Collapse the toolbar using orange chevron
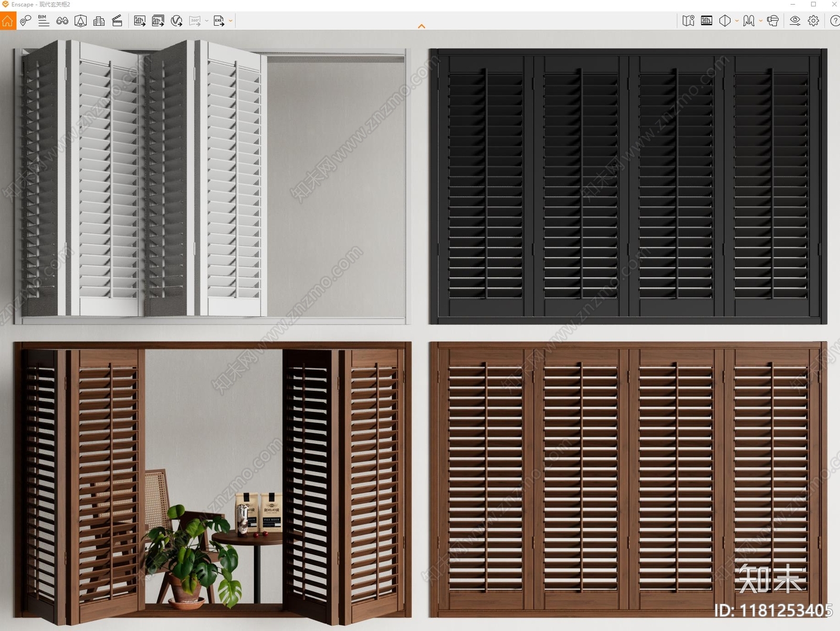Image resolution: width=840 pixels, height=631 pixels. (421, 26)
